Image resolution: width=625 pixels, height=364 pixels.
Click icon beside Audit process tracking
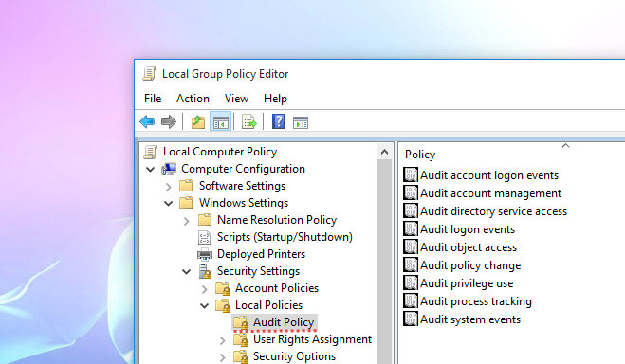[410, 300]
